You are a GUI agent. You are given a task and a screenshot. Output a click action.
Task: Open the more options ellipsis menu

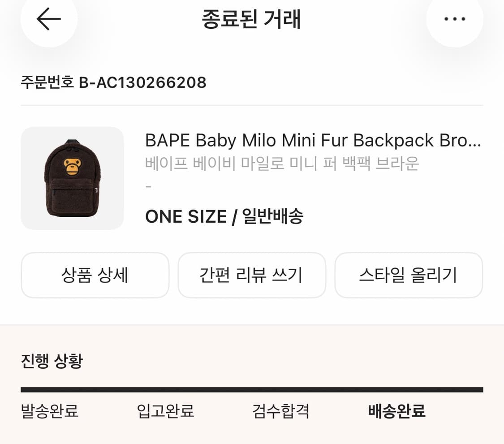(454, 19)
